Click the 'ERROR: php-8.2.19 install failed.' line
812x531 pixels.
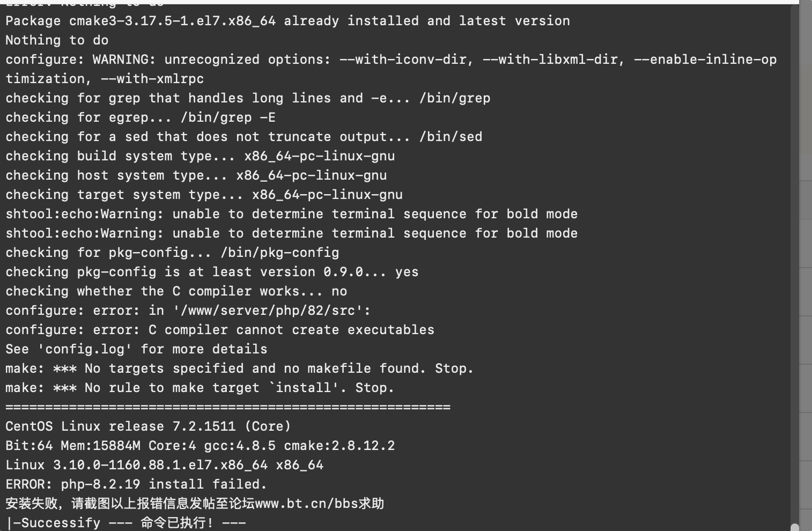coord(136,484)
